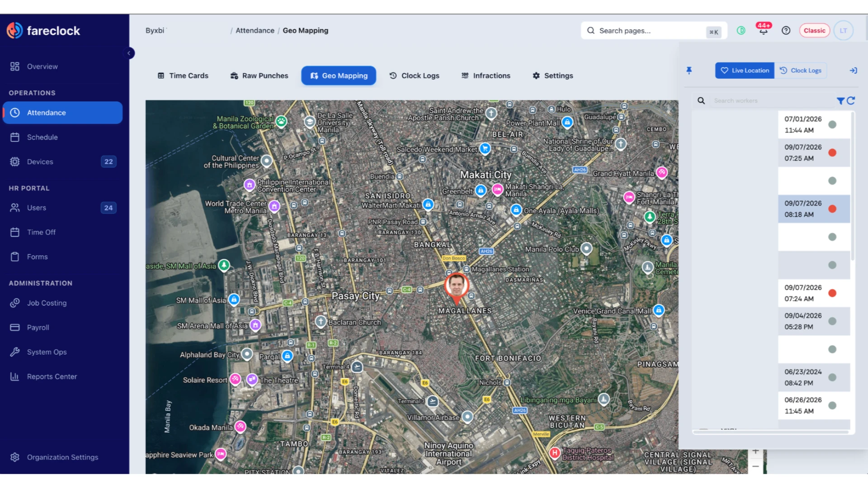868x488 pixels.
Task: Switch to the Classic view
Action: click(x=815, y=30)
